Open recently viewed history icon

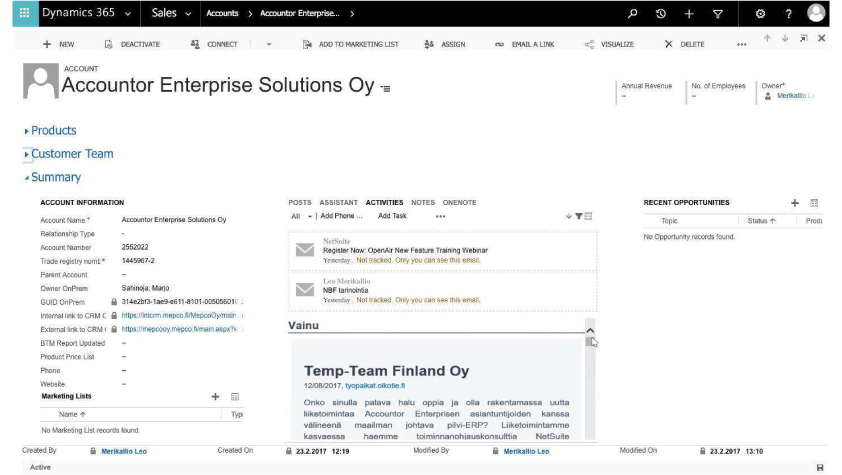(x=660, y=13)
